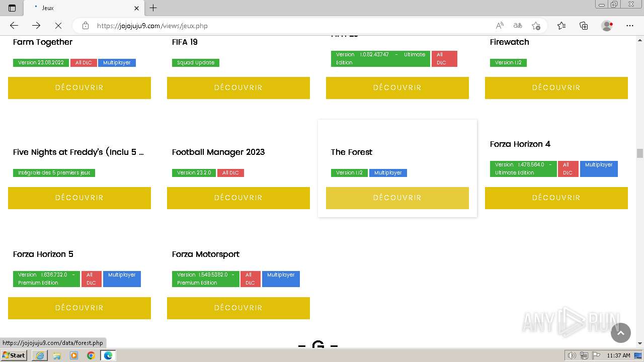Click The Forest Multiplayer tag
Screen dimensions: 644x362
(388, 173)
